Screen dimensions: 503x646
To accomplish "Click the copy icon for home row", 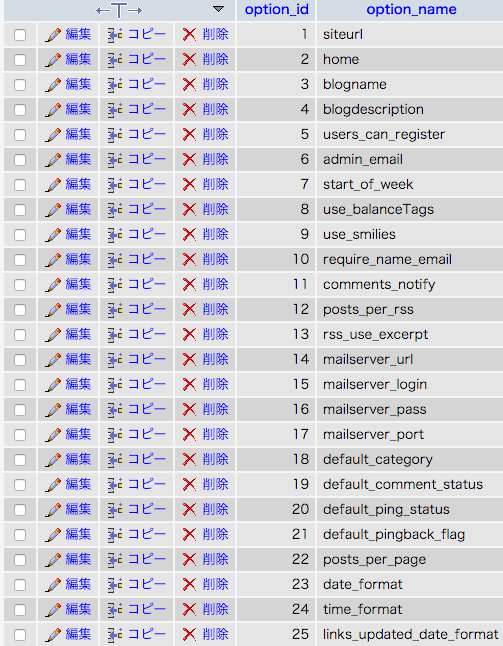I will 115,60.
